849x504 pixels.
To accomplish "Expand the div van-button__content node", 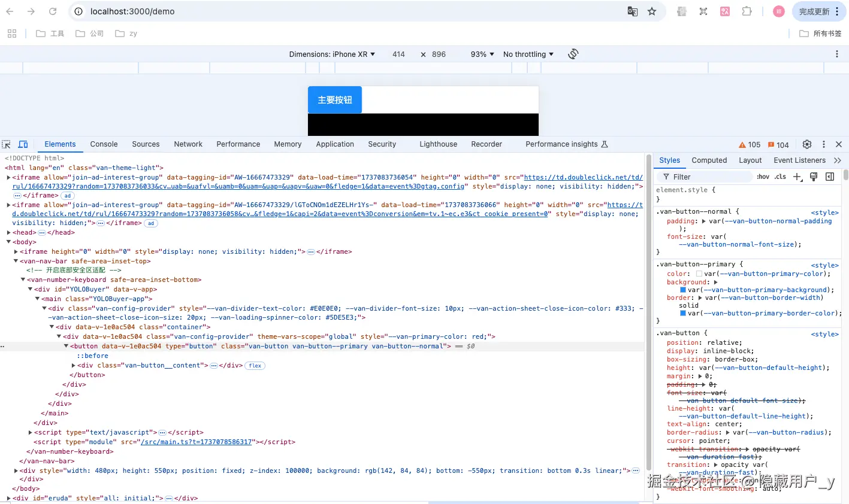I will click(73, 366).
